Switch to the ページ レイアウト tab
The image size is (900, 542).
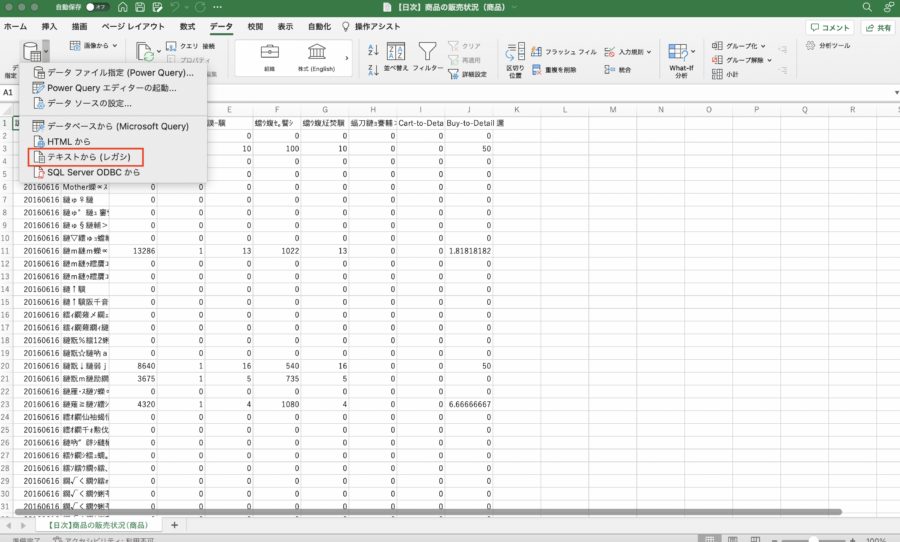133,26
